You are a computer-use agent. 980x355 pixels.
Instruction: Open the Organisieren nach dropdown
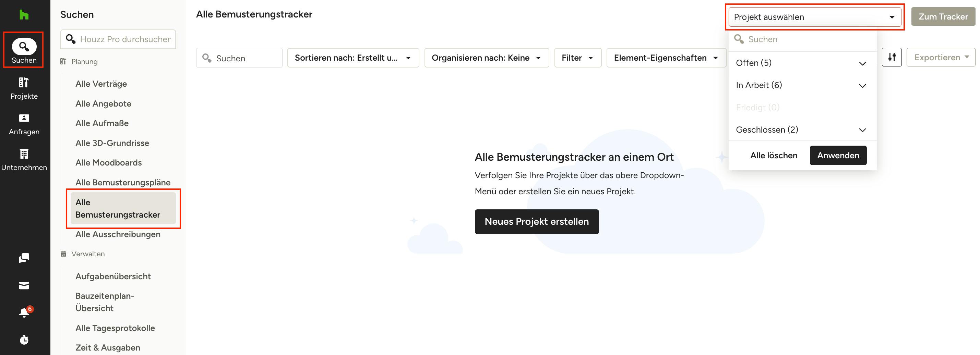coord(486,58)
